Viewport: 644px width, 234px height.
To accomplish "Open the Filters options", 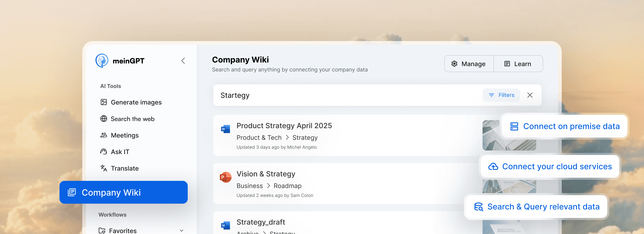I will point(501,95).
